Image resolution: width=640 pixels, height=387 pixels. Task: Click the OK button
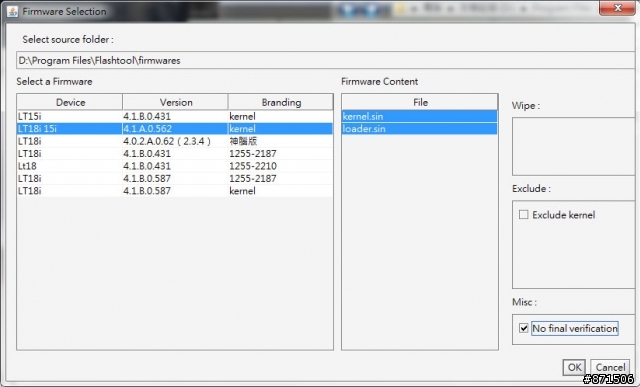(x=574, y=367)
